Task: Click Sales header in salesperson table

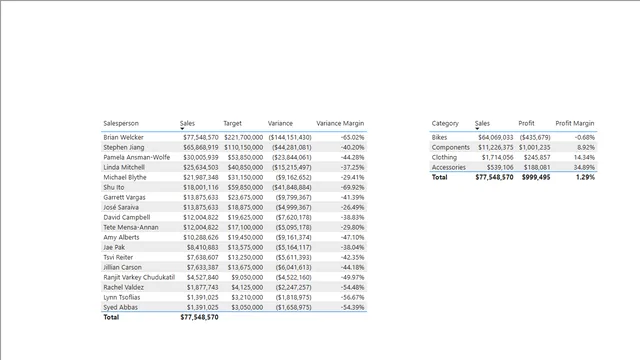Action: click(187, 123)
